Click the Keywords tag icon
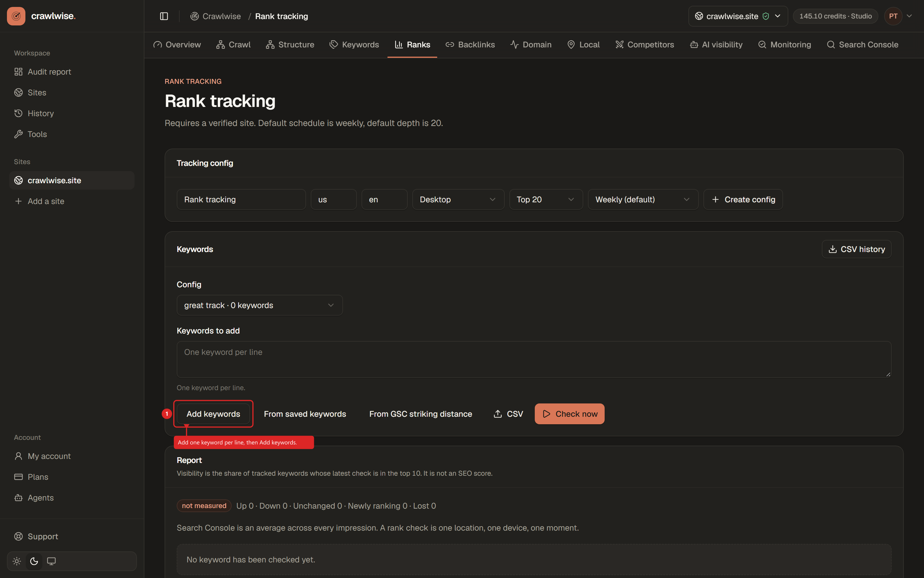Screen dimensions: 924x578 point(334,45)
